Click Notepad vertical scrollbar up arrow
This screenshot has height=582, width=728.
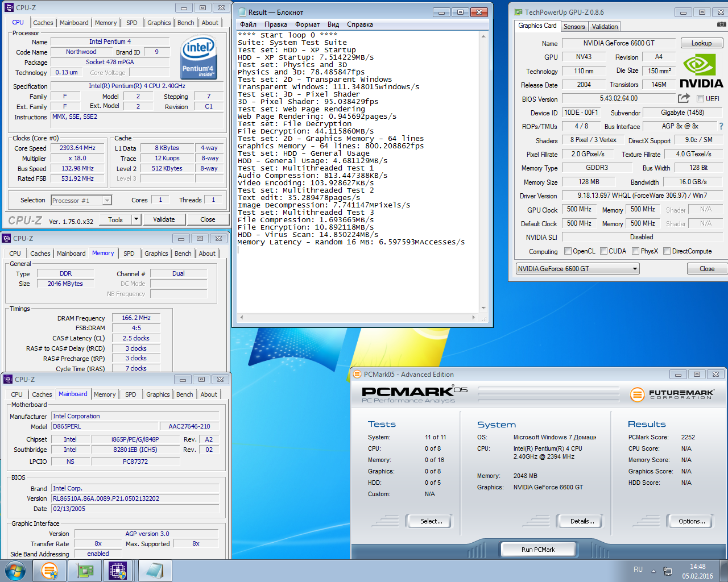point(483,36)
